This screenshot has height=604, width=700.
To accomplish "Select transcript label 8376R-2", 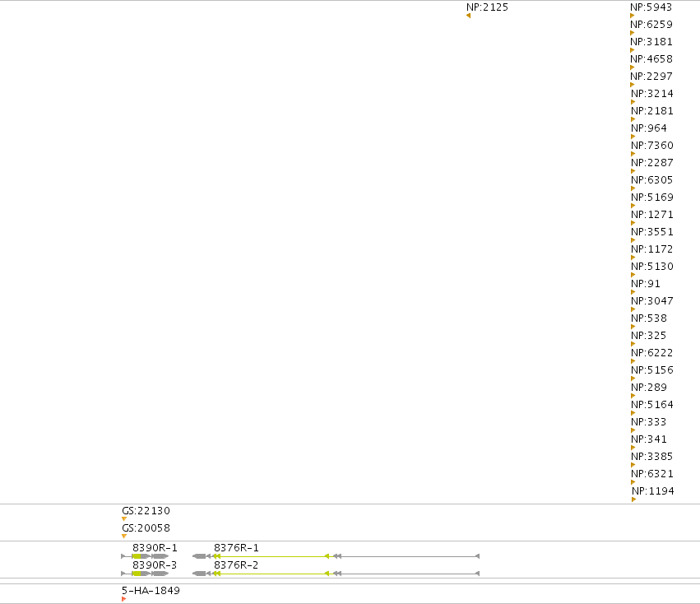I will (x=236, y=565).
